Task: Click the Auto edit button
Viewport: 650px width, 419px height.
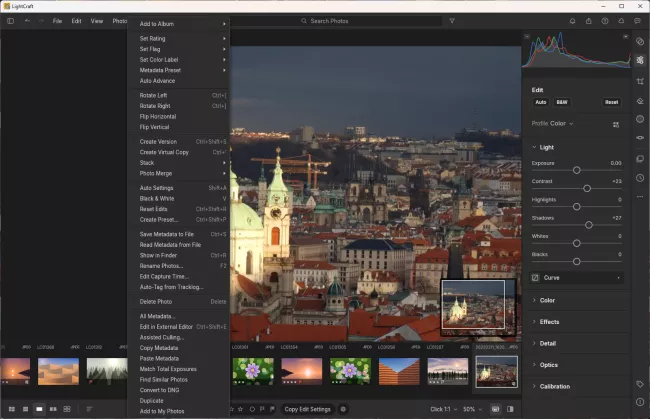Action: [541, 102]
